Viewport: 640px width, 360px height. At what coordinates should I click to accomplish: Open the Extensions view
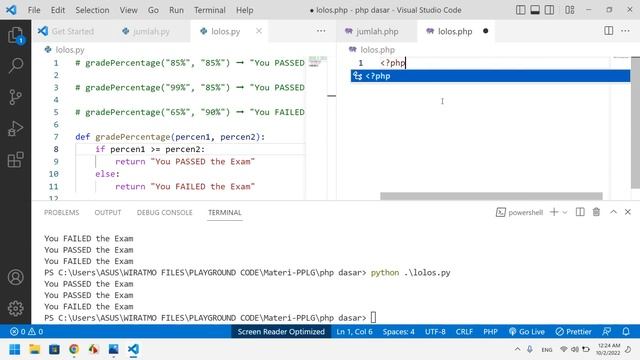(x=16, y=160)
